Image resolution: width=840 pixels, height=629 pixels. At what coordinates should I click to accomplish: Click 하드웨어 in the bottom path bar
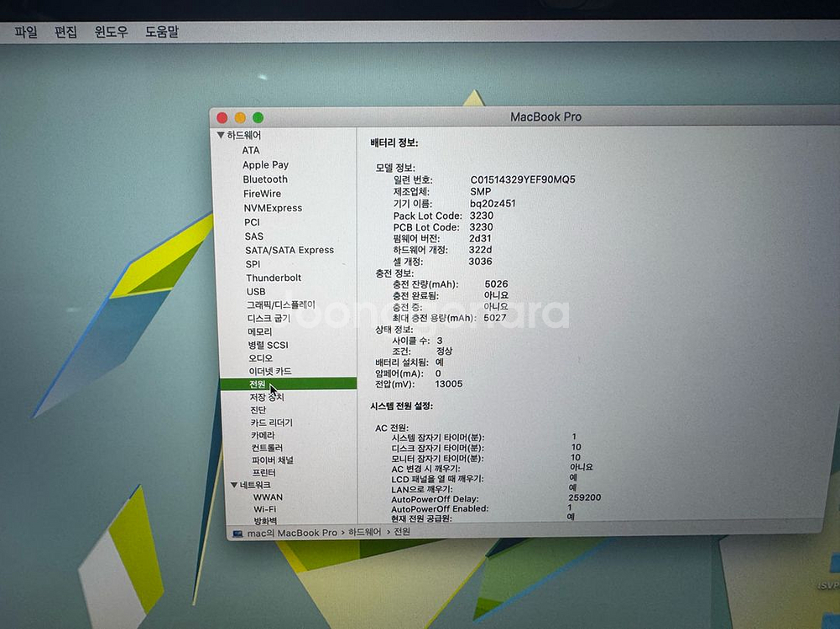click(x=365, y=532)
